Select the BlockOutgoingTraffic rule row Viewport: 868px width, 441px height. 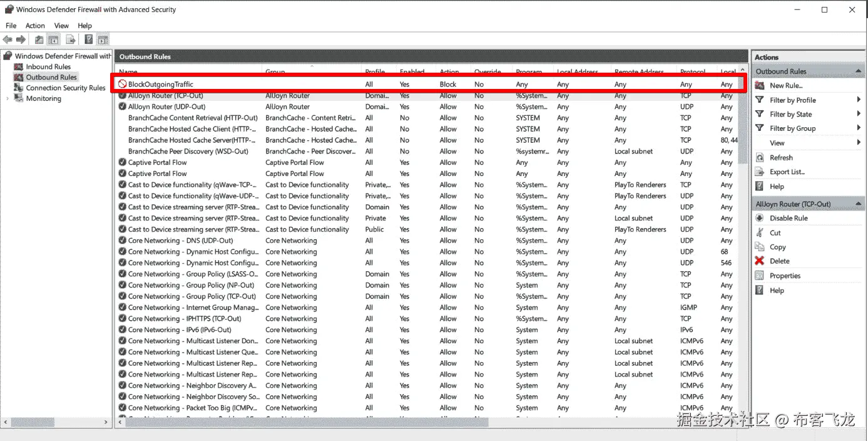tap(158, 84)
